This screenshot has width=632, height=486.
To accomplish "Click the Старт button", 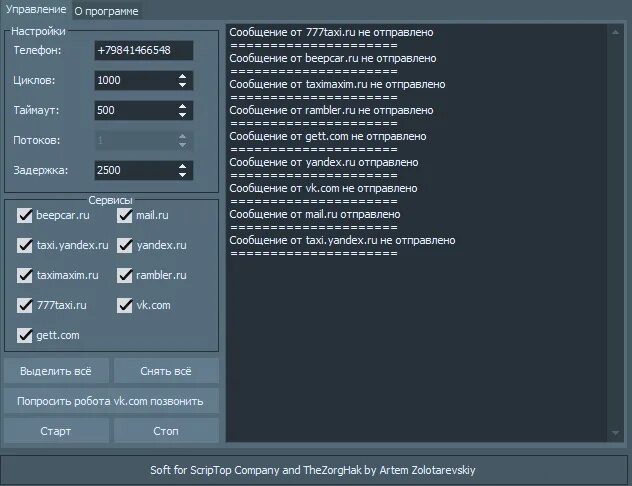I will tap(56, 431).
